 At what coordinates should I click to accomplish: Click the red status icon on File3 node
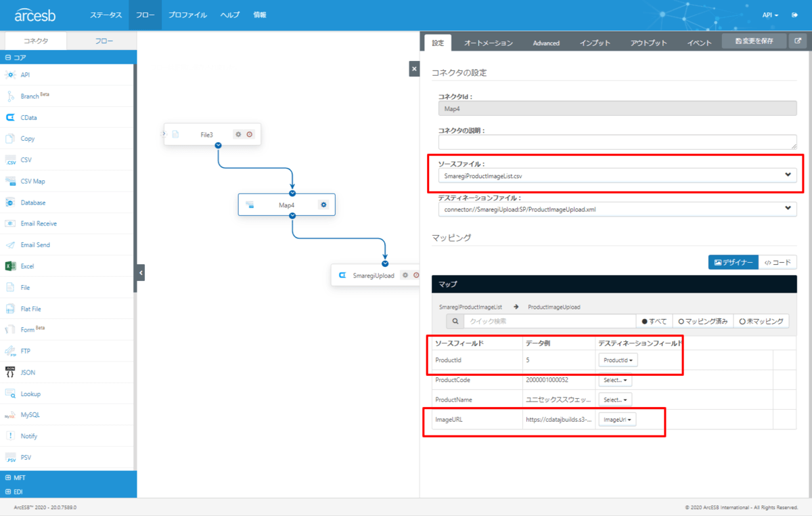250,134
